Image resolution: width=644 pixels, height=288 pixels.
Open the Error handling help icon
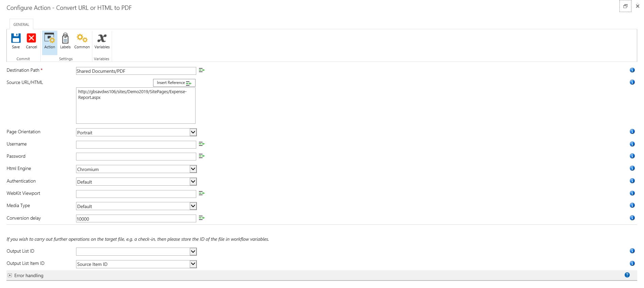627,275
